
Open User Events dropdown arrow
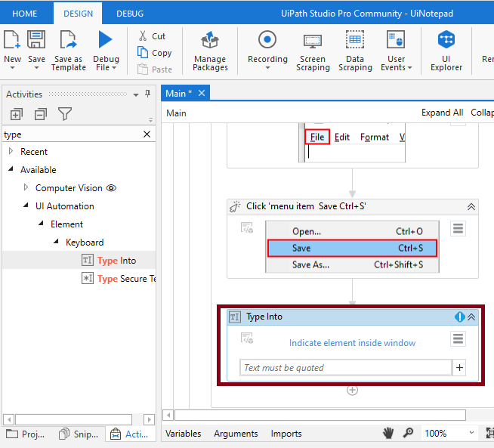409,68
